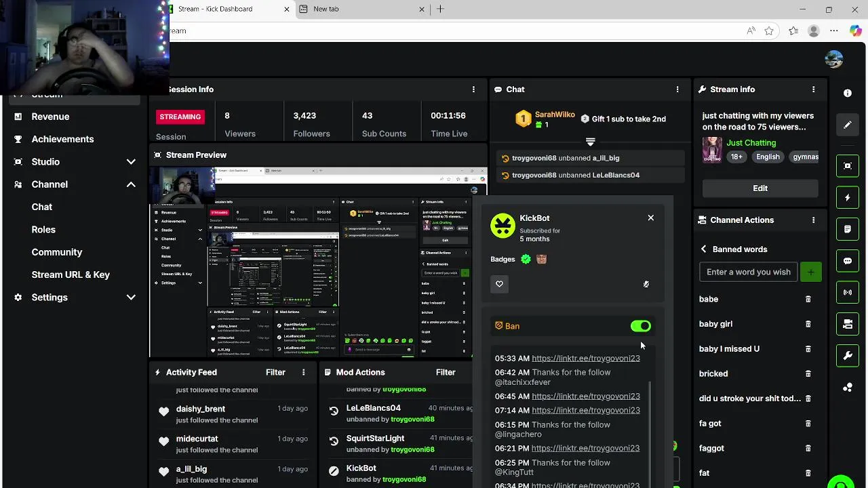Click the mute icon in KickBot card

pyautogui.click(x=646, y=284)
